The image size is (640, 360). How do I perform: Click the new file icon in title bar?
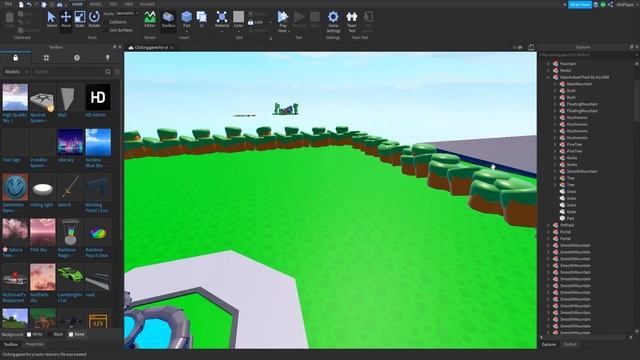[x=21, y=4]
